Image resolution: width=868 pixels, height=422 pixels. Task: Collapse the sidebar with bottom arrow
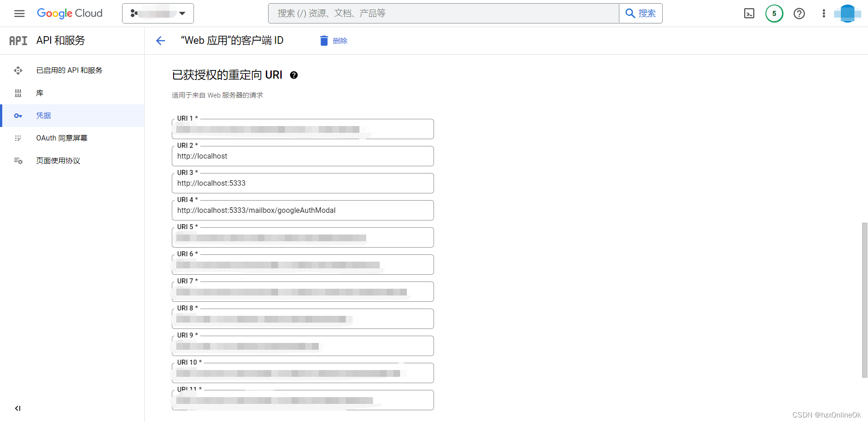(x=18, y=408)
